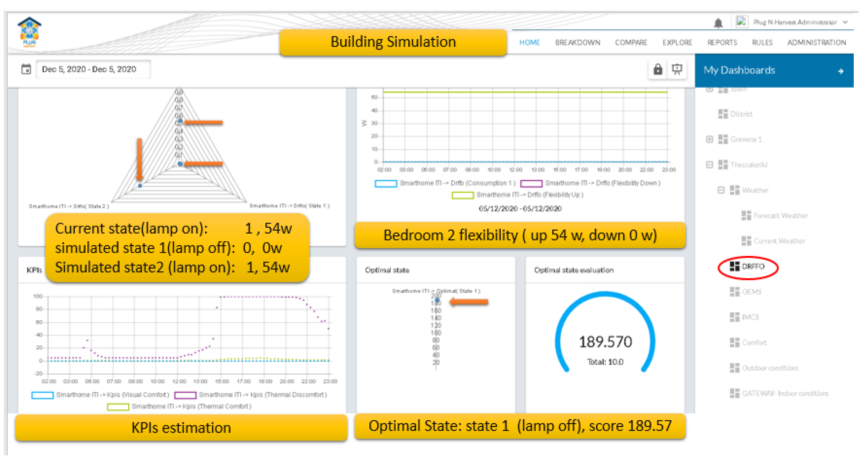Toggle Drffo Consumption 1 legend series
The image size is (868, 462).
tap(386, 184)
